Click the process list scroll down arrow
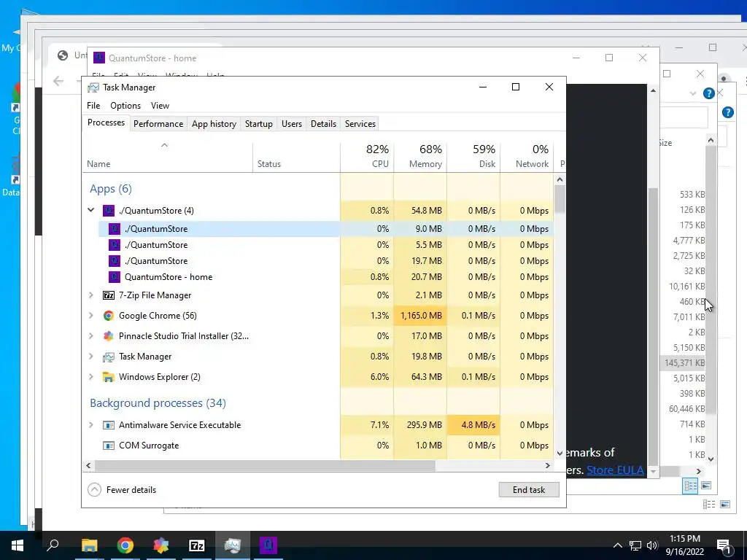The width and height of the screenshot is (747, 560). (560, 454)
